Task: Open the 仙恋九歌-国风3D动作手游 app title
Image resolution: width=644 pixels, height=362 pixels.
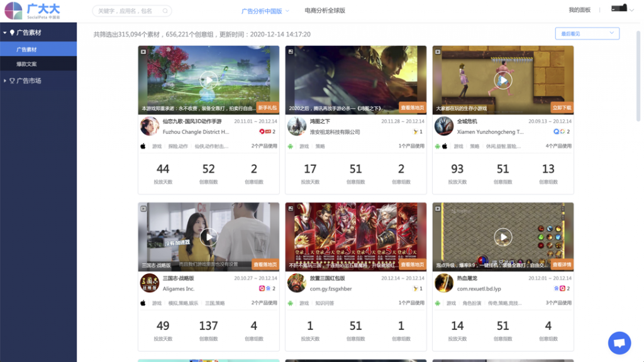Action: (192, 121)
